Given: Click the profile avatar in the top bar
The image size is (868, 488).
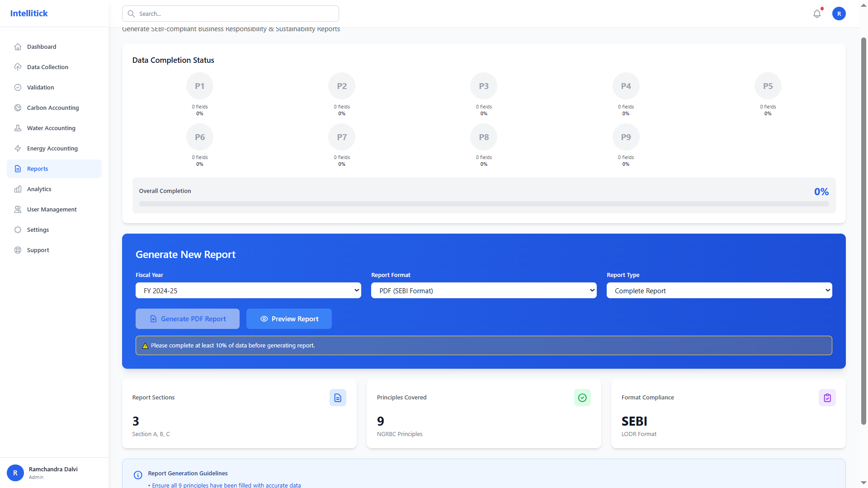Looking at the screenshot, I should (x=839, y=14).
